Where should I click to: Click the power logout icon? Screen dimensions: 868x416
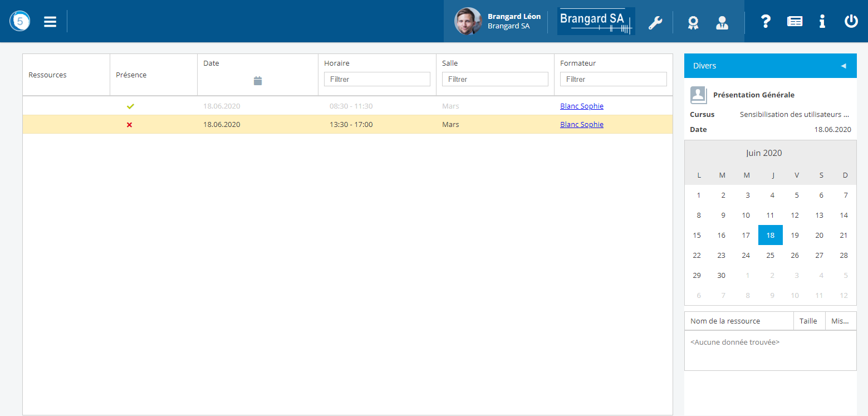[851, 22]
